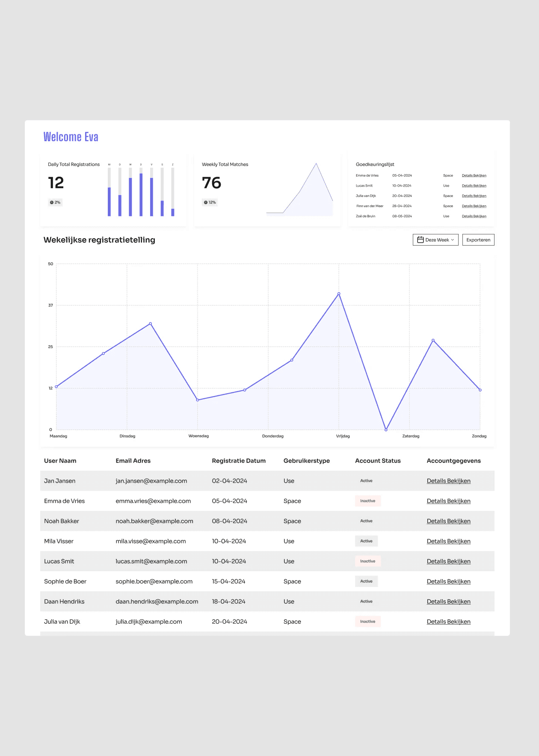Open Details Bekijken for julia.dijk@example.com row
This screenshot has width=539, height=756.
(448, 622)
